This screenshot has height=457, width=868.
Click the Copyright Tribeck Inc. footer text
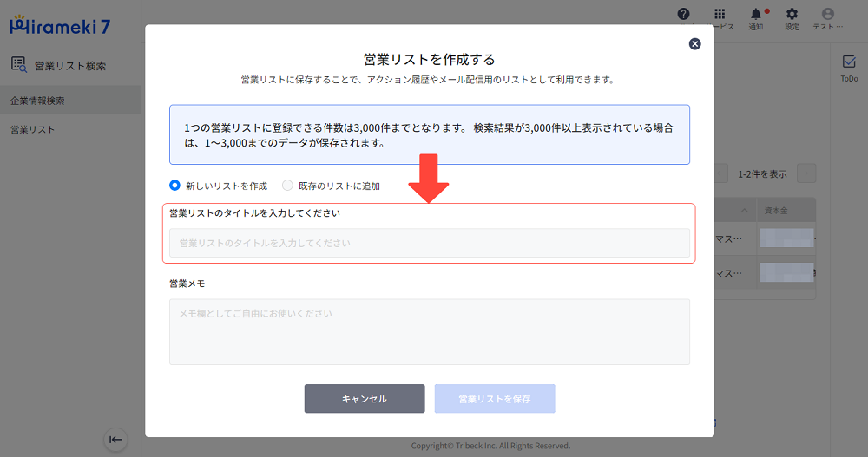pyautogui.click(x=490, y=446)
